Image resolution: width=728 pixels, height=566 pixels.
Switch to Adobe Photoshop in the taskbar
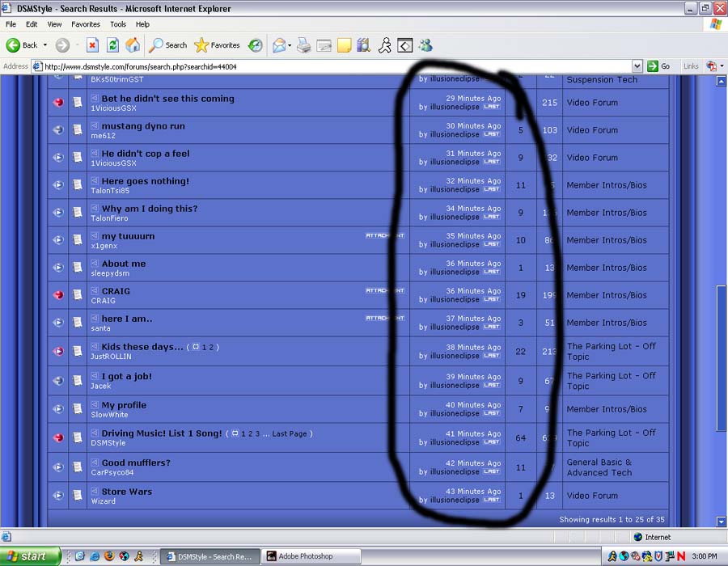click(310, 556)
